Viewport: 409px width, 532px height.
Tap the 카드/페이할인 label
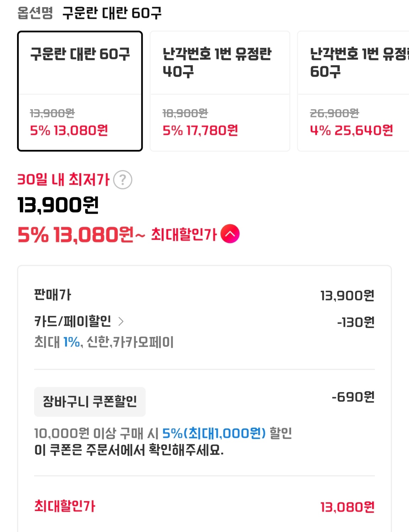(x=72, y=322)
